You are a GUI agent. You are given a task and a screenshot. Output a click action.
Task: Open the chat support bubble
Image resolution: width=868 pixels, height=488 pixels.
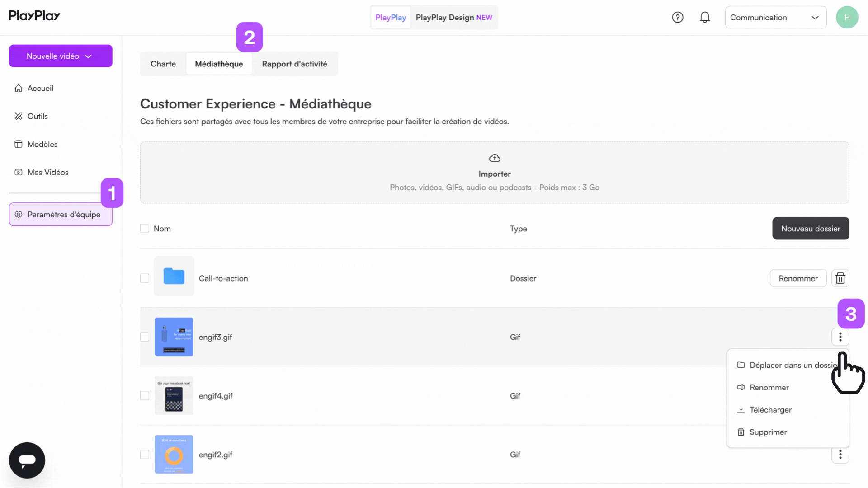(x=27, y=460)
